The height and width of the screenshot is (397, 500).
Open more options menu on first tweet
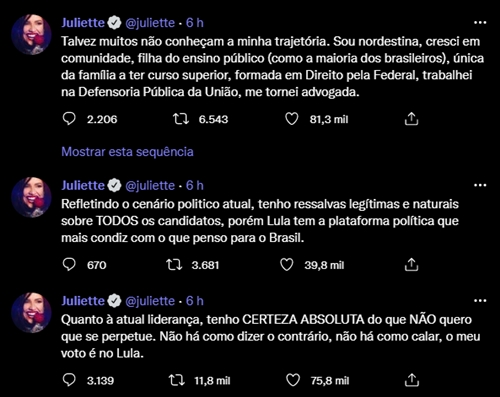(480, 23)
